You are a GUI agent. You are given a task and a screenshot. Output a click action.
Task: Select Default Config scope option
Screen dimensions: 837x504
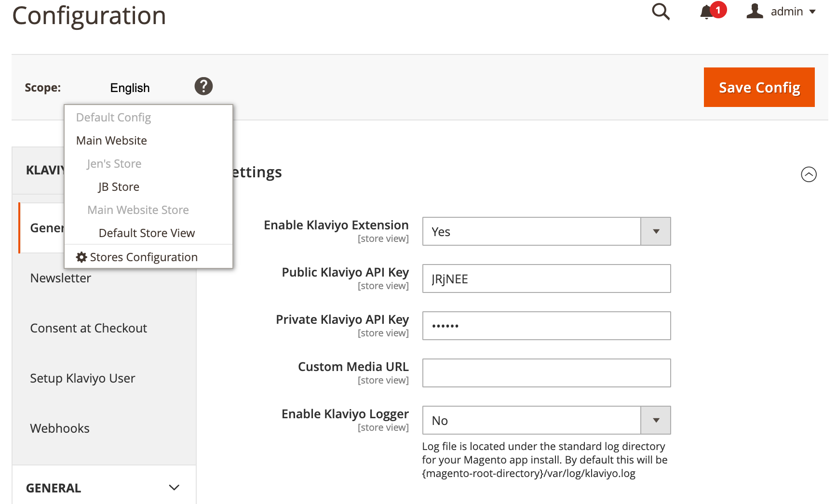click(x=113, y=118)
